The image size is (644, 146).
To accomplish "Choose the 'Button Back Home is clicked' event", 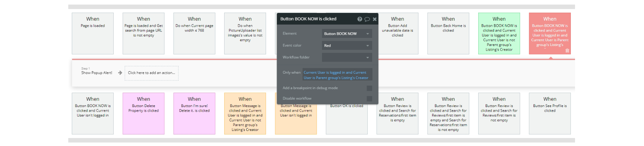I will pos(448,33).
